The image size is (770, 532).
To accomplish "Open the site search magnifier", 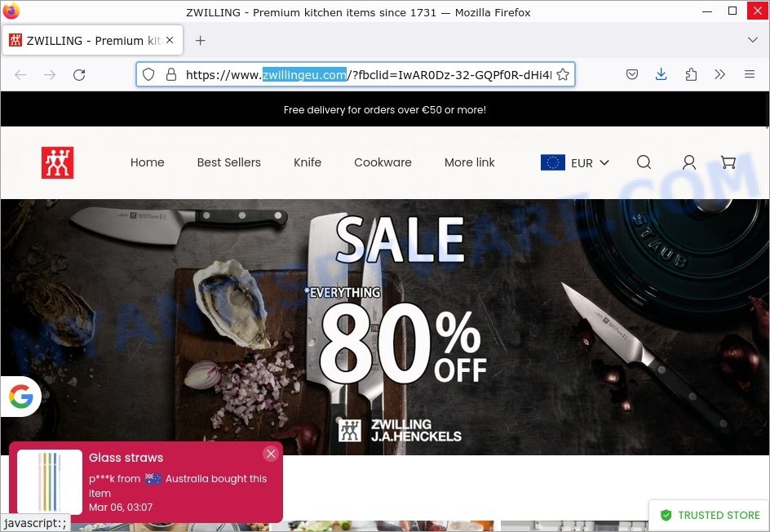I will click(x=644, y=162).
